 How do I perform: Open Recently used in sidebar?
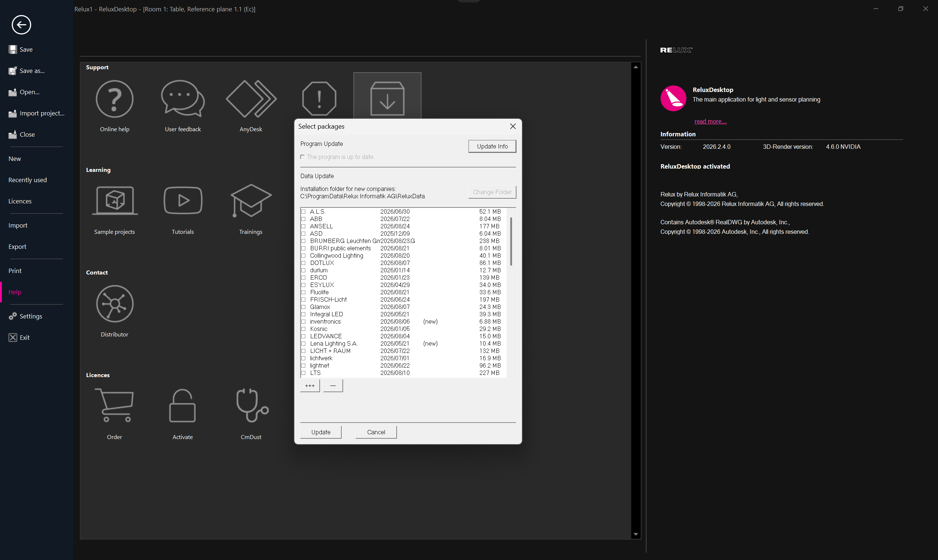click(27, 180)
